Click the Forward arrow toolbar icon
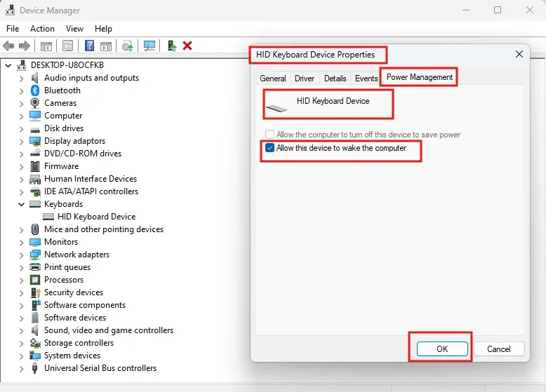Image resolution: width=546 pixels, height=392 pixels. [x=25, y=46]
